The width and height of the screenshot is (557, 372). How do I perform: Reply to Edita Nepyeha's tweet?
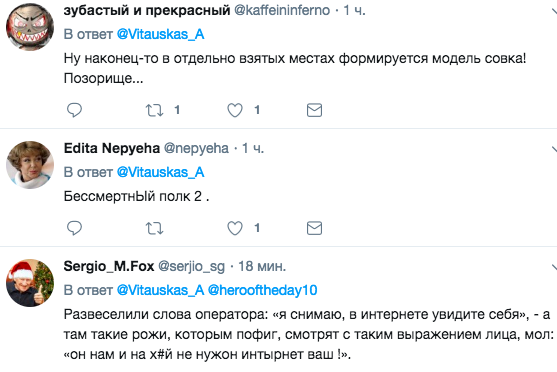coord(74,228)
